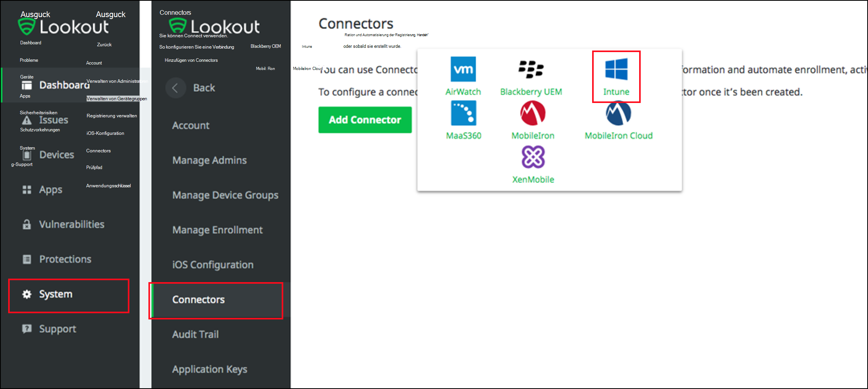Open the Account submenu item

click(x=191, y=126)
